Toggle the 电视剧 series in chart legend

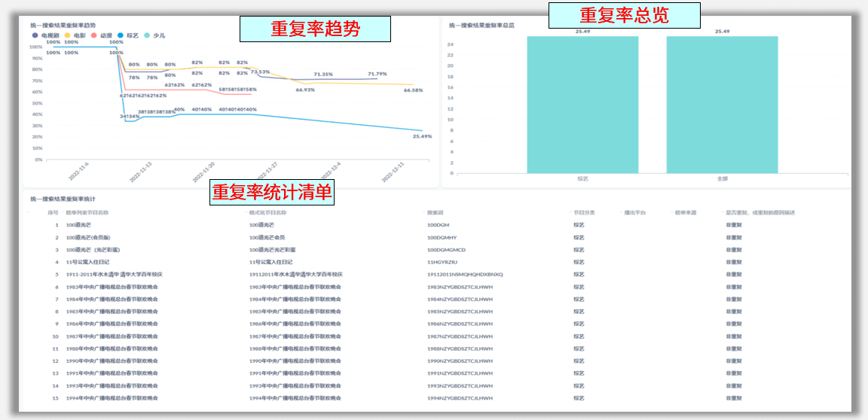45,35
